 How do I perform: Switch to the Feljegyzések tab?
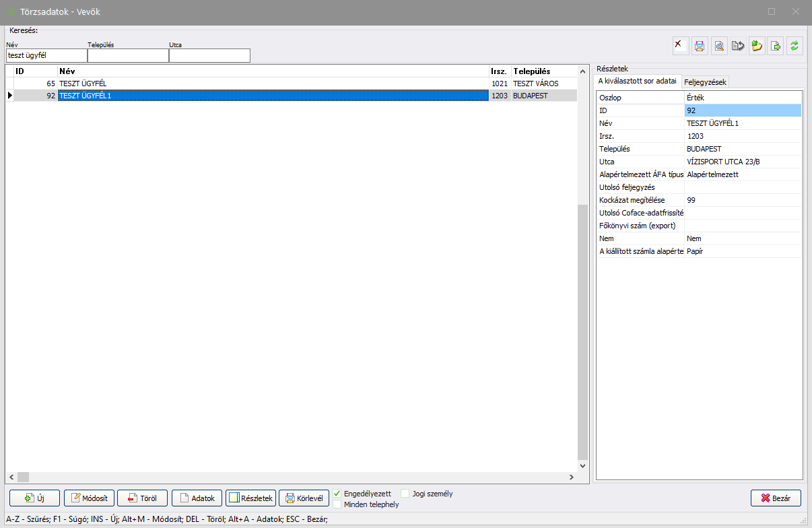click(x=704, y=81)
